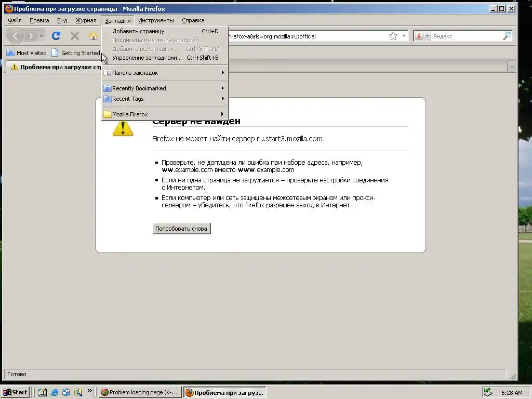Click the yellow warning triangle on error page
Viewport: 532px width, 399px height.
[x=123, y=129]
